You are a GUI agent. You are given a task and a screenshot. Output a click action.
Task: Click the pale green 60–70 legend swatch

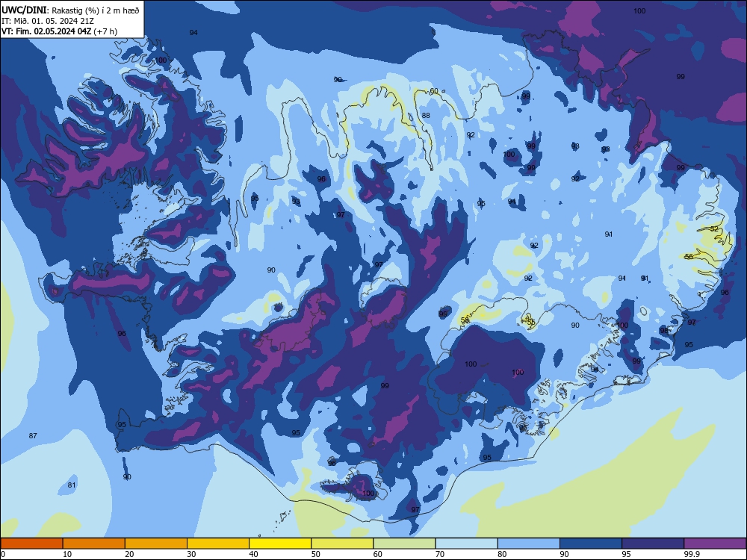click(404, 544)
